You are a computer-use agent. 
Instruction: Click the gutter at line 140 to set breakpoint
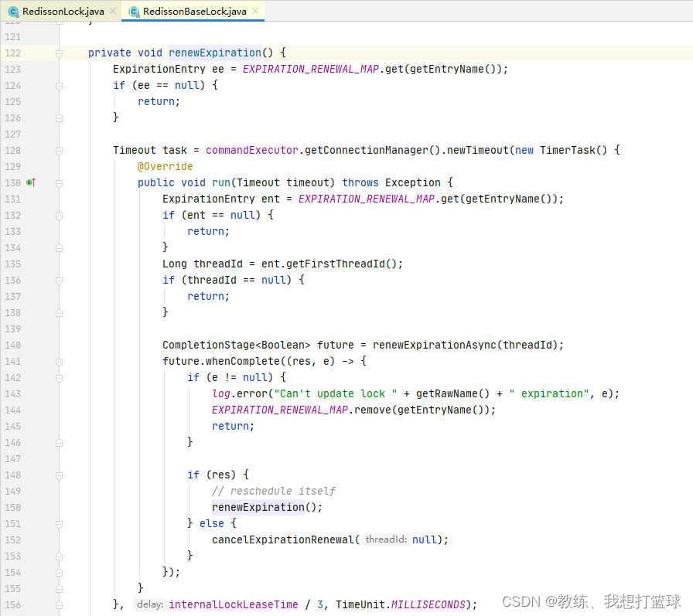[43, 345]
